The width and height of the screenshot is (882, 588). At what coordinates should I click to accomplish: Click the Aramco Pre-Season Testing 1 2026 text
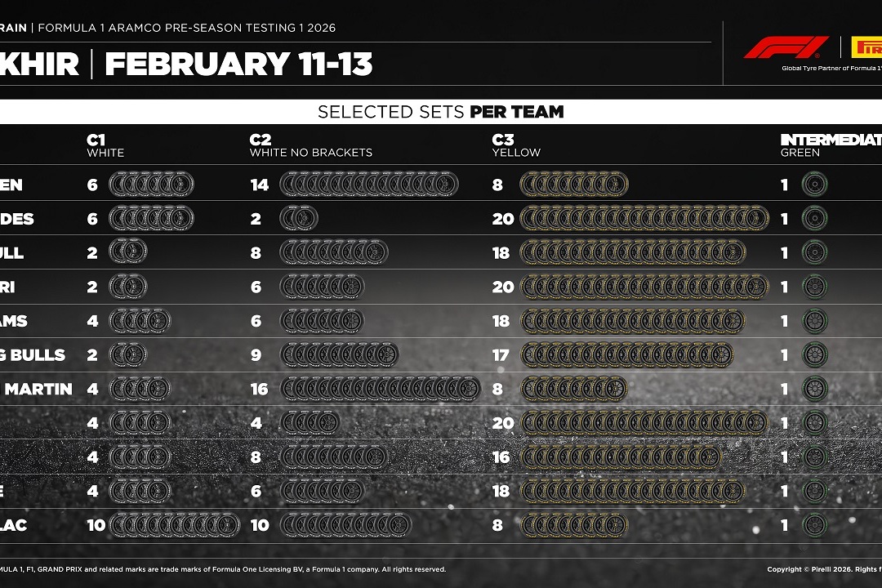(x=187, y=28)
